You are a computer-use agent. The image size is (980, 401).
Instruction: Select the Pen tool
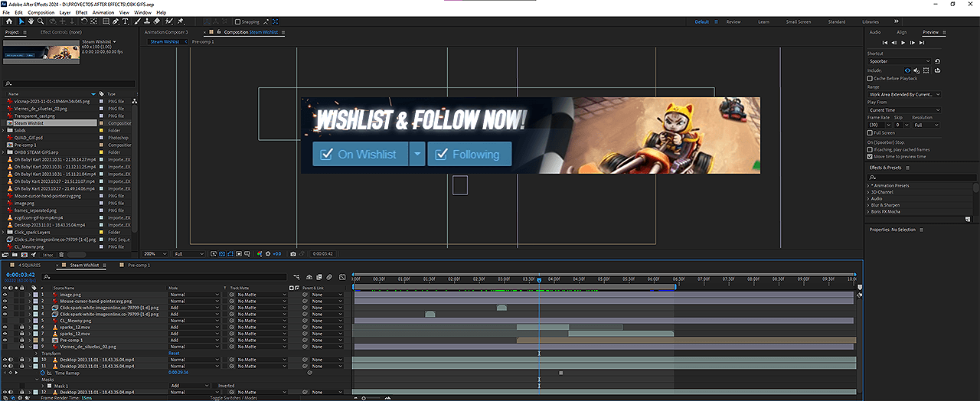pyautogui.click(x=116, y=21)
